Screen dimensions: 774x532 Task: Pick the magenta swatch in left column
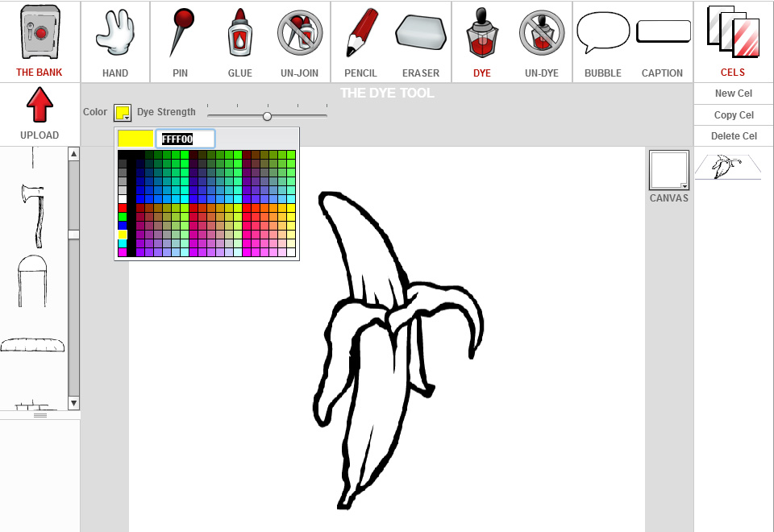pyautogui.click(x=123, y=252)
